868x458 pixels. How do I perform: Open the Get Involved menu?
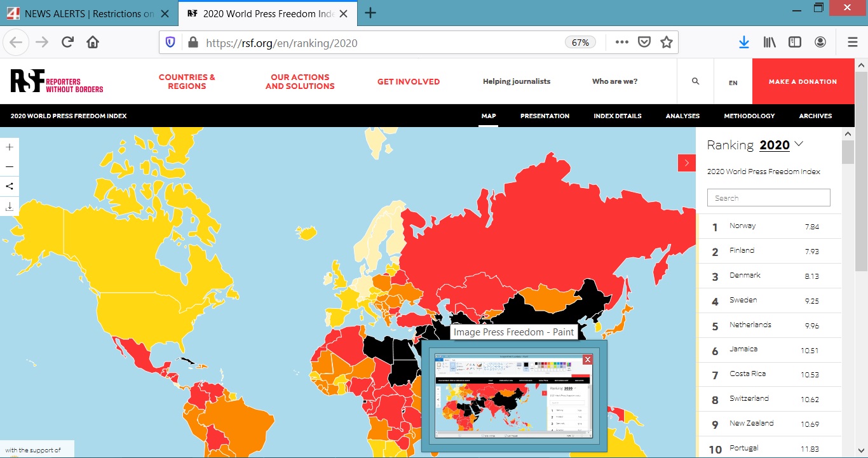409,81
